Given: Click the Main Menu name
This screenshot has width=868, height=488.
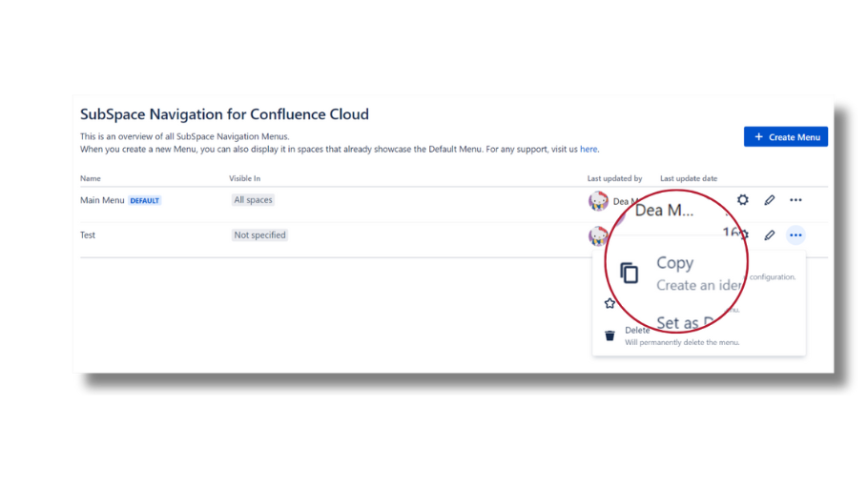Looking at the screenshot, I should coord(102,200).
